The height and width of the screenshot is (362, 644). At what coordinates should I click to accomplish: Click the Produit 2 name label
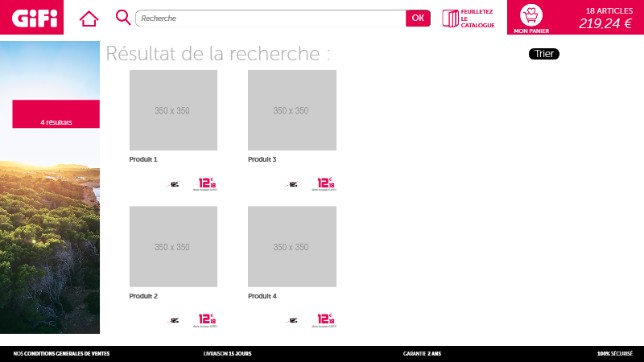point(143,296)
